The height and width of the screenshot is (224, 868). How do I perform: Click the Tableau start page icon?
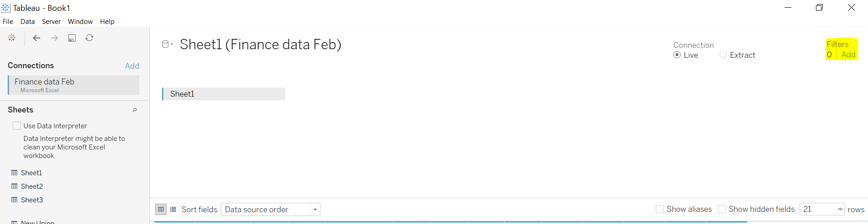[x=12, y=38]
